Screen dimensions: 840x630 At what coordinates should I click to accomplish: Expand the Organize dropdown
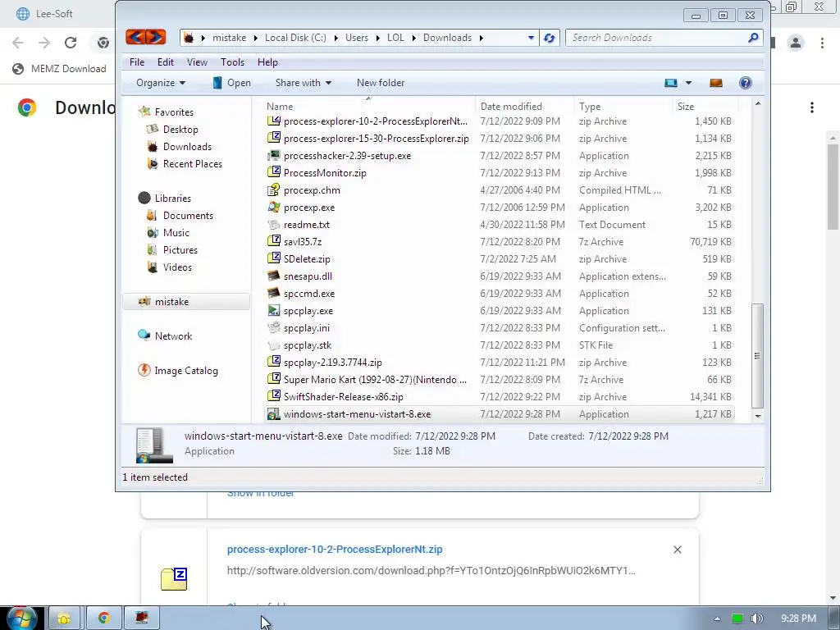tap(161, 83)
